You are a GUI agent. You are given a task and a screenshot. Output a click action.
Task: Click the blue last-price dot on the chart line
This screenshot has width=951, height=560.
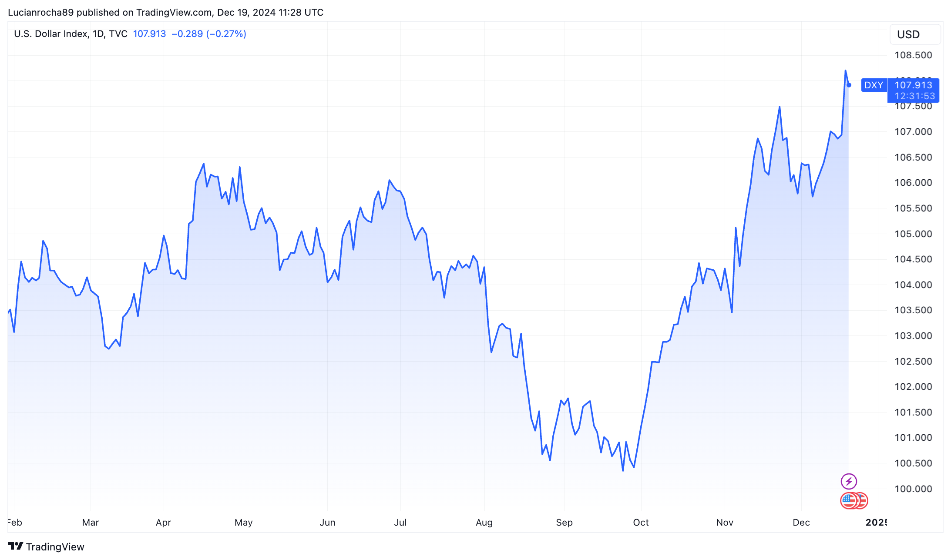(849, 85)
